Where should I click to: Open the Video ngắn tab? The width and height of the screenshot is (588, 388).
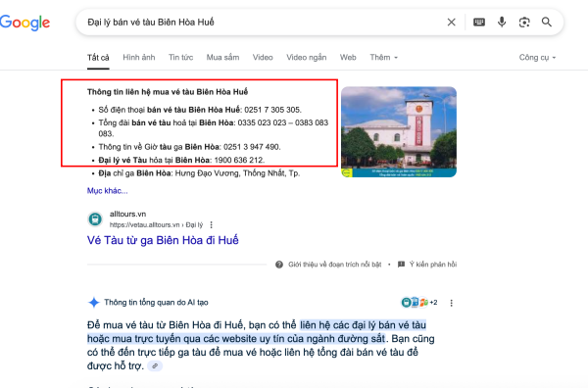click(x=307, y=58)
